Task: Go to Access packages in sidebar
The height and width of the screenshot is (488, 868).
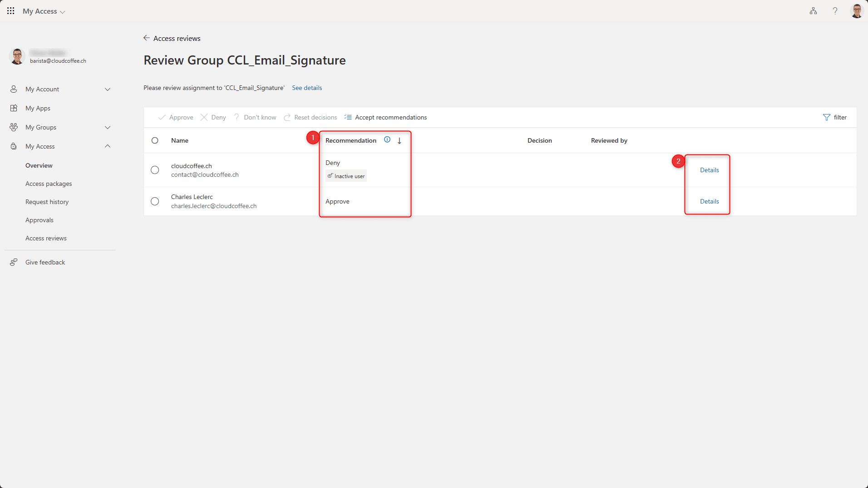Action: [49, 184]
